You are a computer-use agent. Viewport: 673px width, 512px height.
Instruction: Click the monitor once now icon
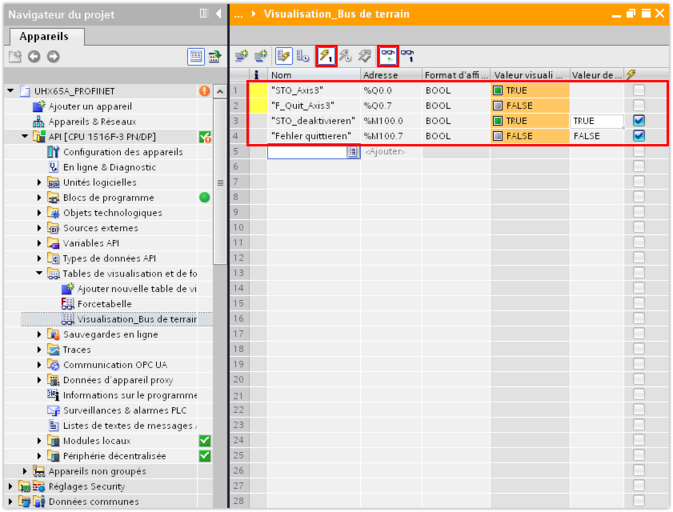(408, 57)
